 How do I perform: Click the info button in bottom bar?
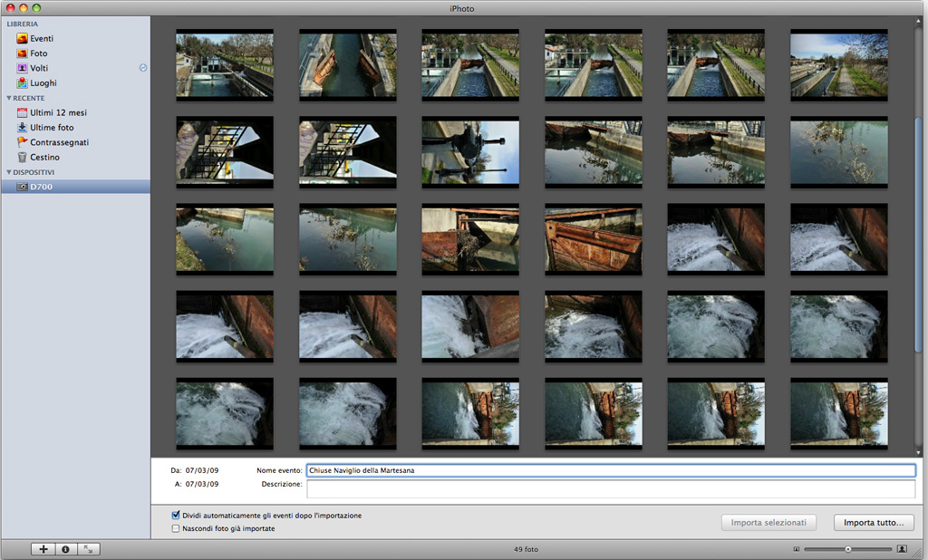tap(65, 549)
